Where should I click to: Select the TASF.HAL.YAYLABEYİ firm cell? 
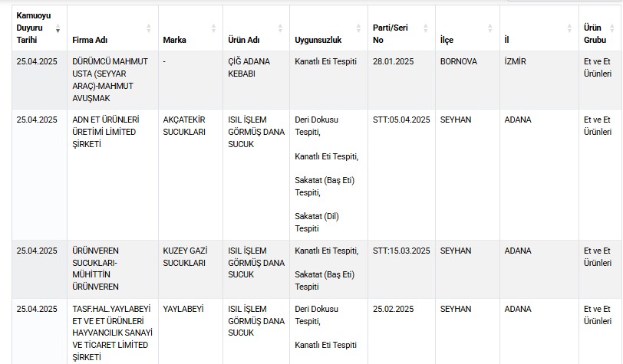tap(113, 333)
